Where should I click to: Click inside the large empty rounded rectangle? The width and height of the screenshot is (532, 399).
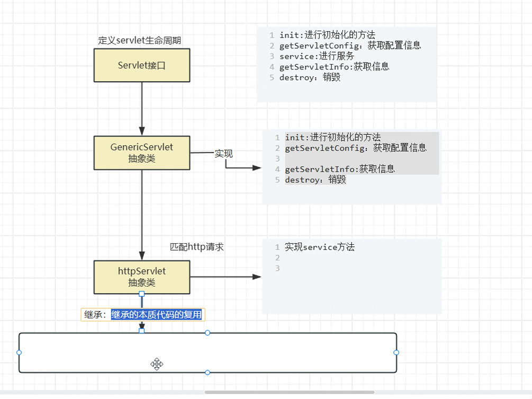coord(208,352)
